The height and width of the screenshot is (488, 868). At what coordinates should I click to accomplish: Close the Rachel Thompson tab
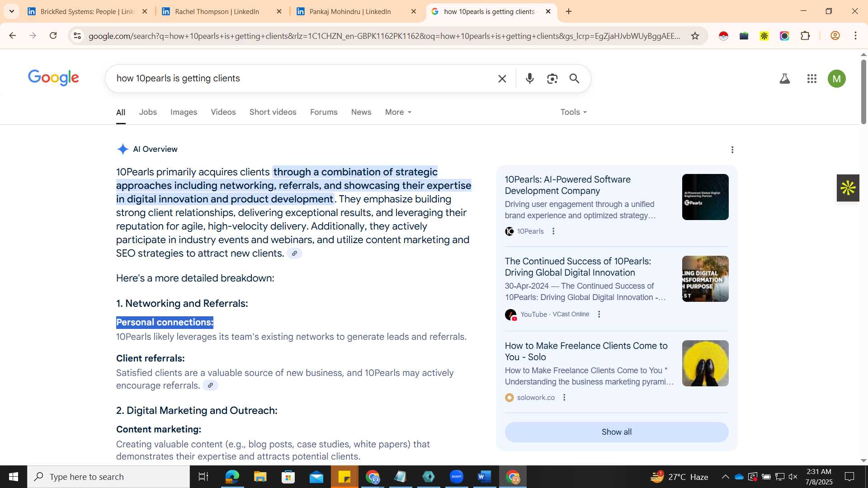(x=279, y=11)
